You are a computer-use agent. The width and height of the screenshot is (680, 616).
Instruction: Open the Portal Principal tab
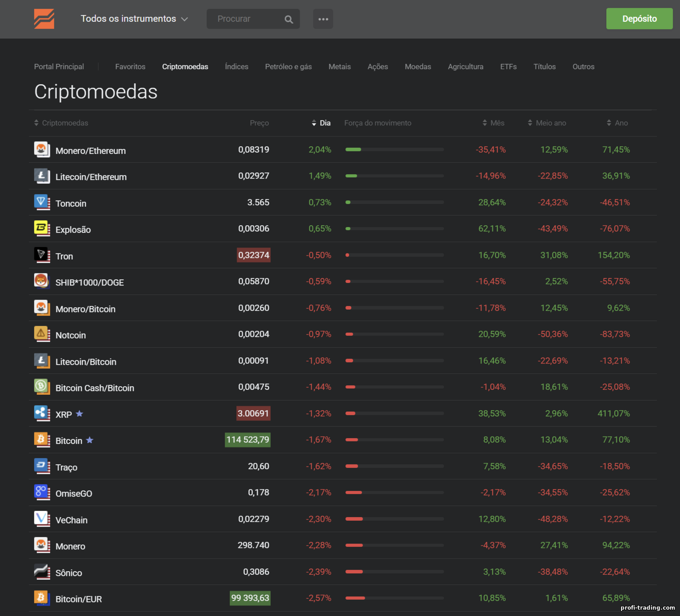(59, 67)
